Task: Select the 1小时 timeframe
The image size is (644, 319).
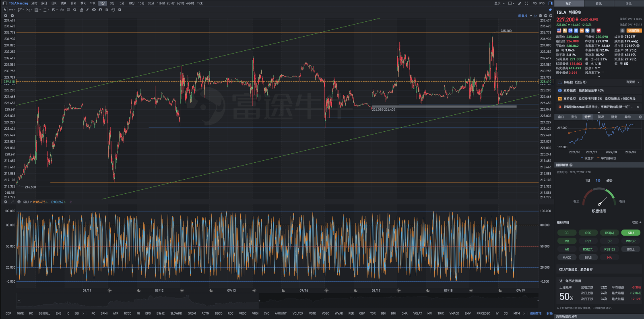Action: (x=161, y=3)
